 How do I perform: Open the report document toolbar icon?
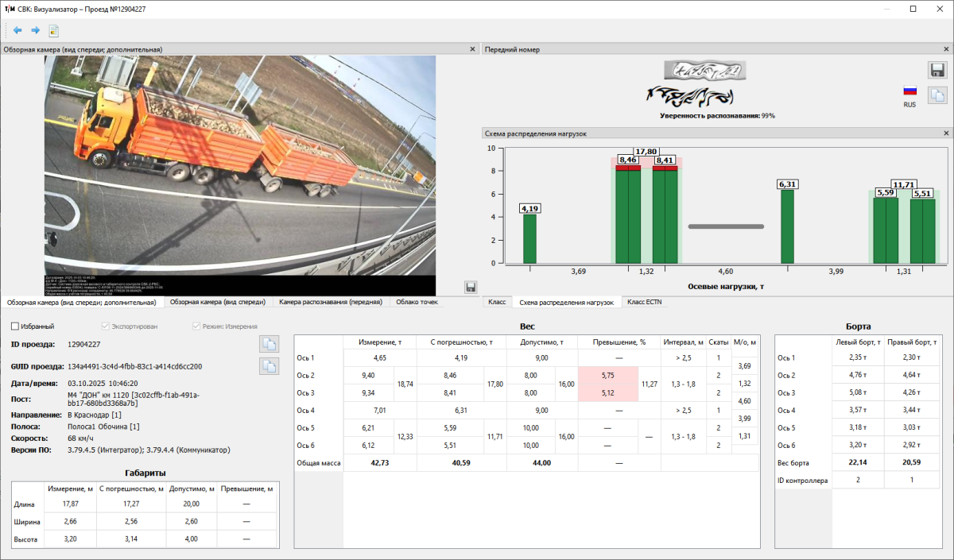pyautogui.click(x=54, y=31)
